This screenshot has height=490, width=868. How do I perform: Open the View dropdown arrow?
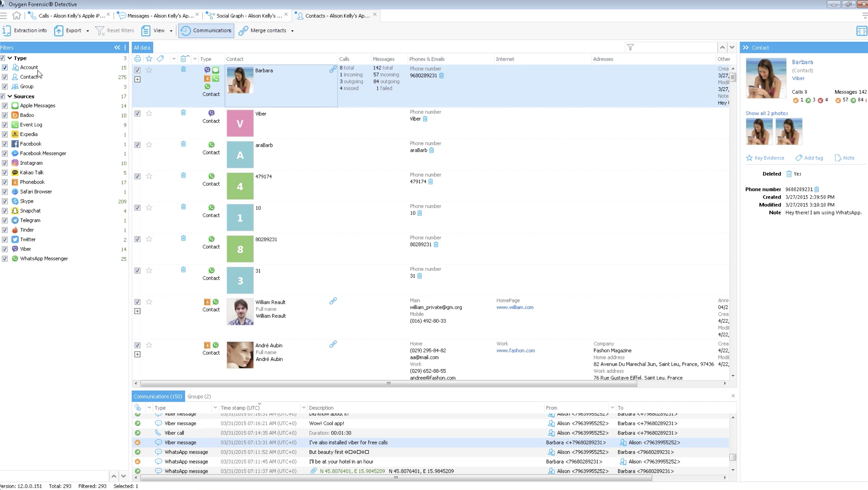point(171,31)
